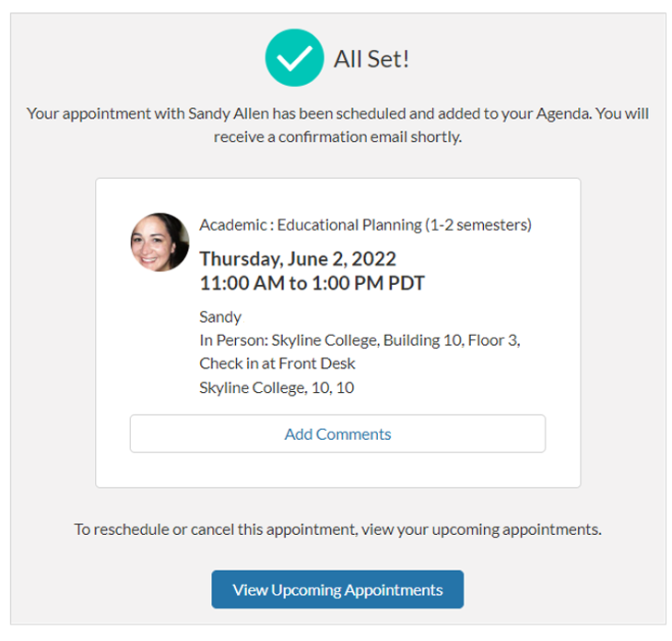The height and width of the screenshot is (641, 672).
Task: Click Sandy Allen's profile photo
Action: pyautogui.click(x=159, y=243)
